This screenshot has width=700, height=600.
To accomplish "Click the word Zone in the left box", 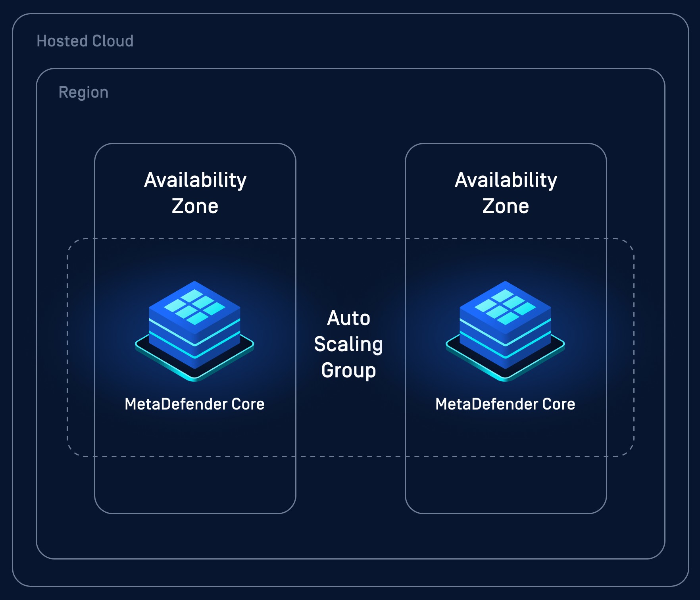I will [195, 206].
